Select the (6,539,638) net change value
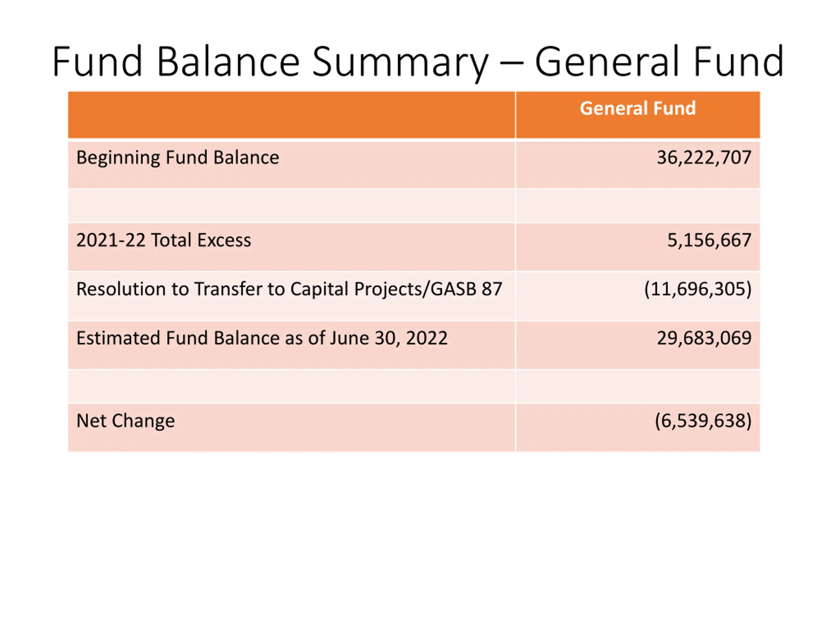Screen dimensions: 840x630 (x=703, y=421)
